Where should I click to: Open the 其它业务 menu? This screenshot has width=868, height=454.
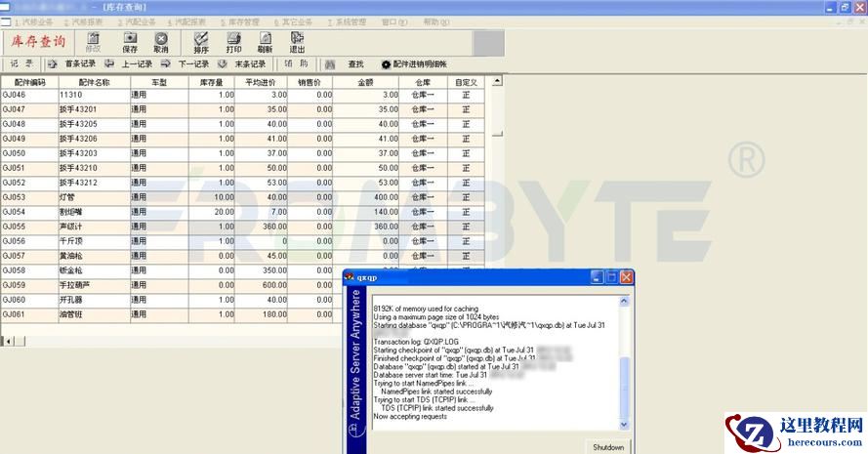point(293,22)
